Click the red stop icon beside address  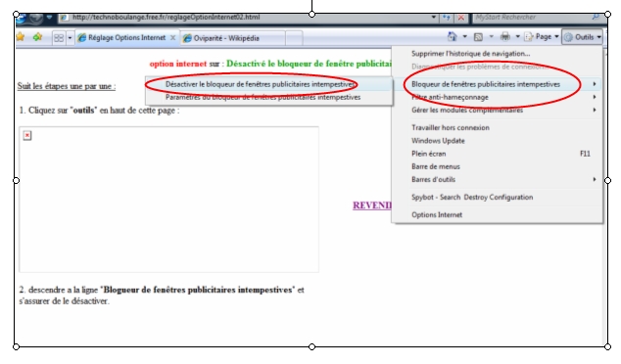coord(461,18)
